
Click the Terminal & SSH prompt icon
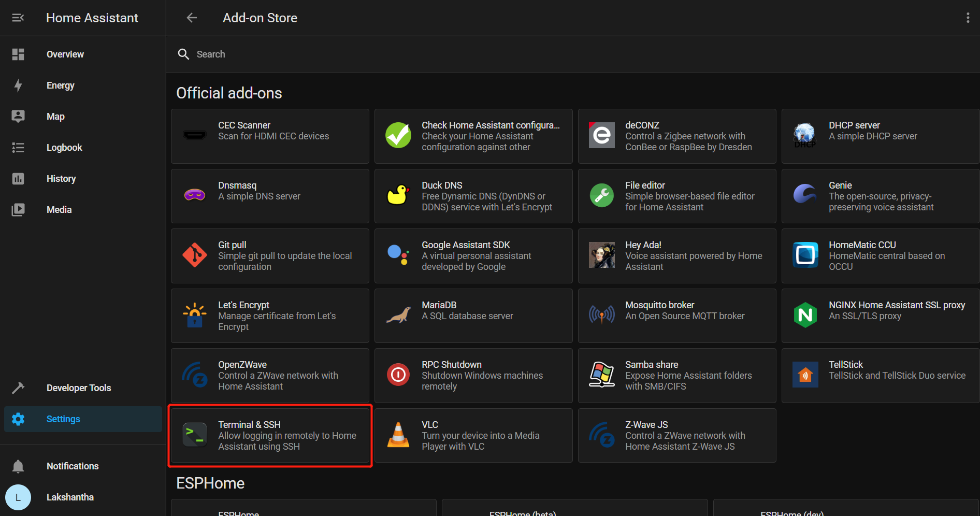pyautogui.click(x=195, y=435)
